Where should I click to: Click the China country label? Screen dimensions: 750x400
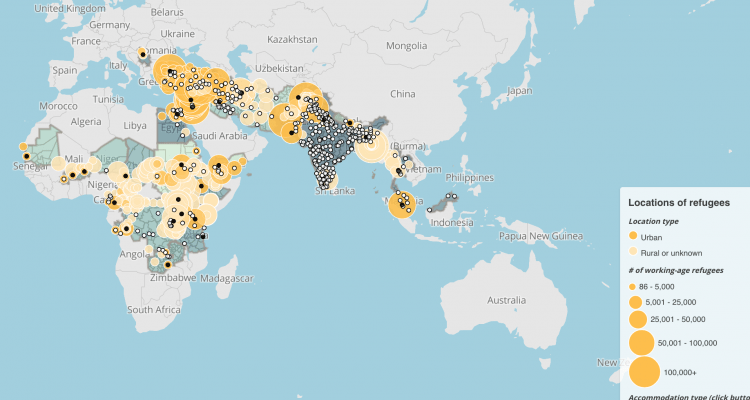point(402,94)
